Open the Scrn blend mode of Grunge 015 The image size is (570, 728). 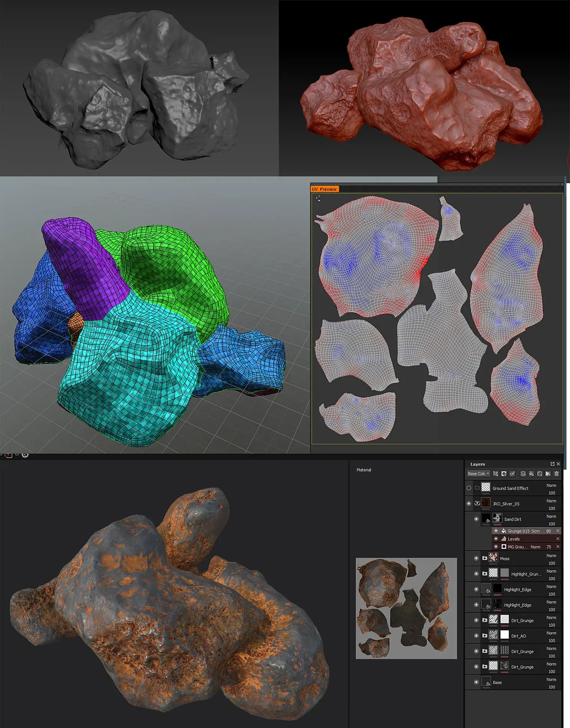[536, 531]
